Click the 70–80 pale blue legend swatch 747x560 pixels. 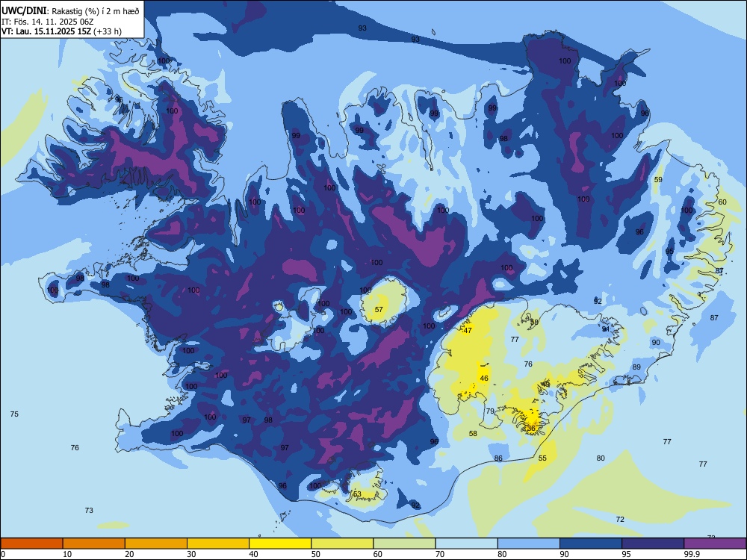pyautogui.click(x=467, y=544)
